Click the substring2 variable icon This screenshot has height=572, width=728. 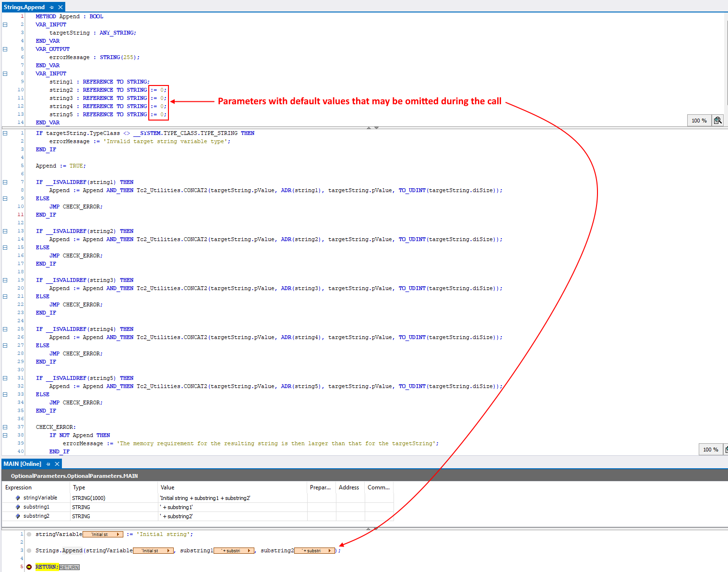[18, 516]
